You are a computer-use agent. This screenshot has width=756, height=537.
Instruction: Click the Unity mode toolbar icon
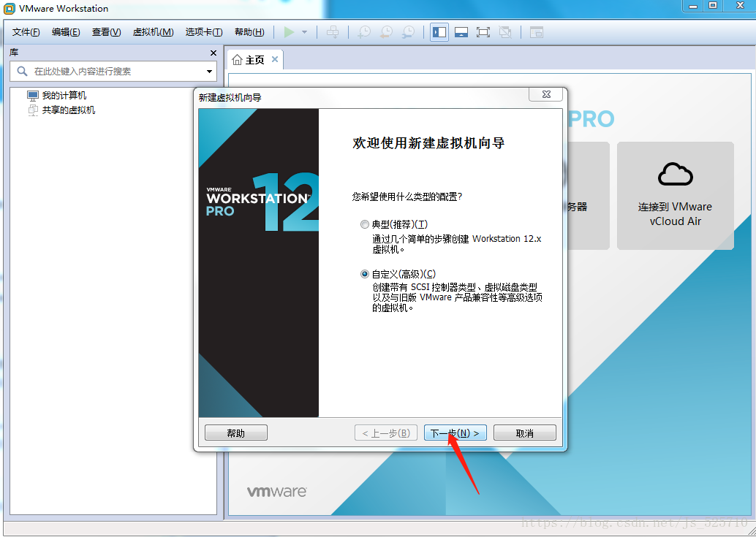coord(505,32)
